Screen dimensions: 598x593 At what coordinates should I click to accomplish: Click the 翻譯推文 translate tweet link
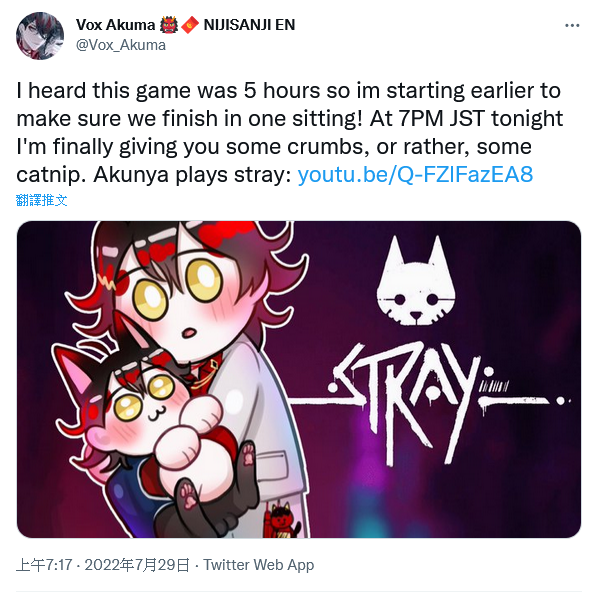pyautogui.click(x=42, y=200)
